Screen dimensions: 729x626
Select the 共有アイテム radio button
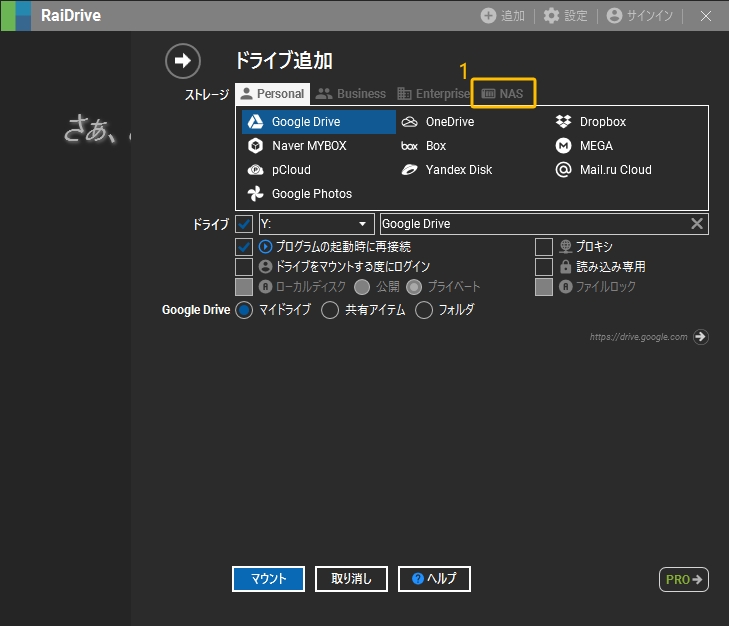330,310
